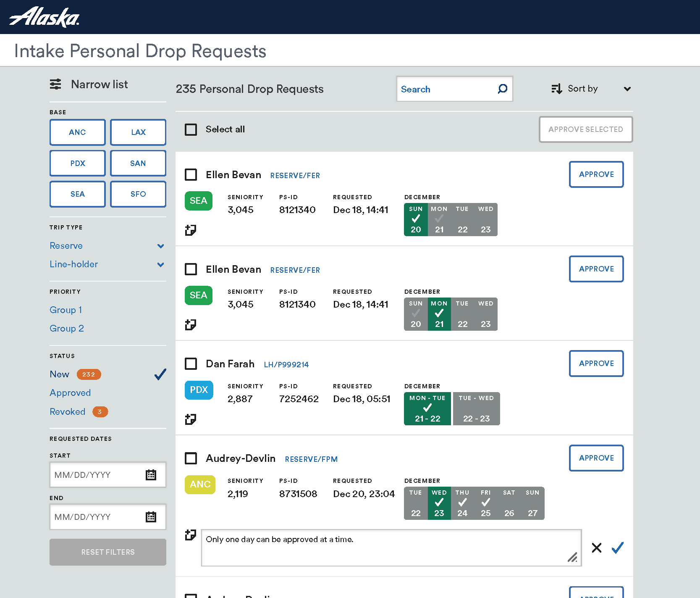Toggle MON 21 in second Ellen Bevan request
The height and width of the screenshot is (598, 700).
pyautogui.click(x=439, y=314)
